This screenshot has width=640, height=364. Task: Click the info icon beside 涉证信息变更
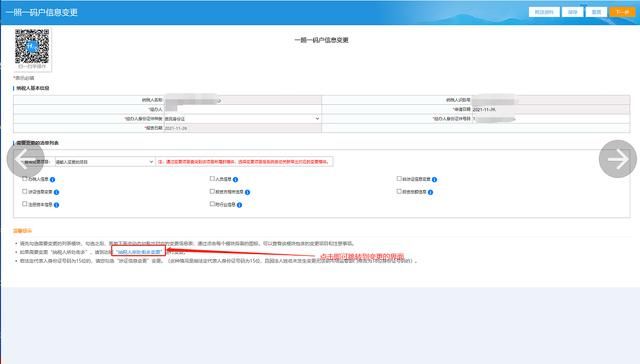coord(56,192)
